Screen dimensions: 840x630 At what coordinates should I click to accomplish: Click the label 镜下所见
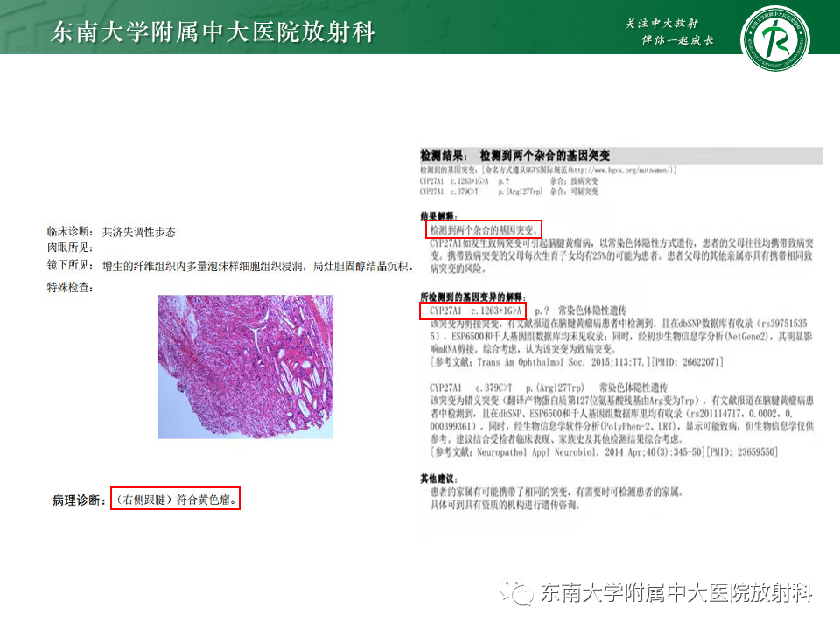tap(70, 266)
